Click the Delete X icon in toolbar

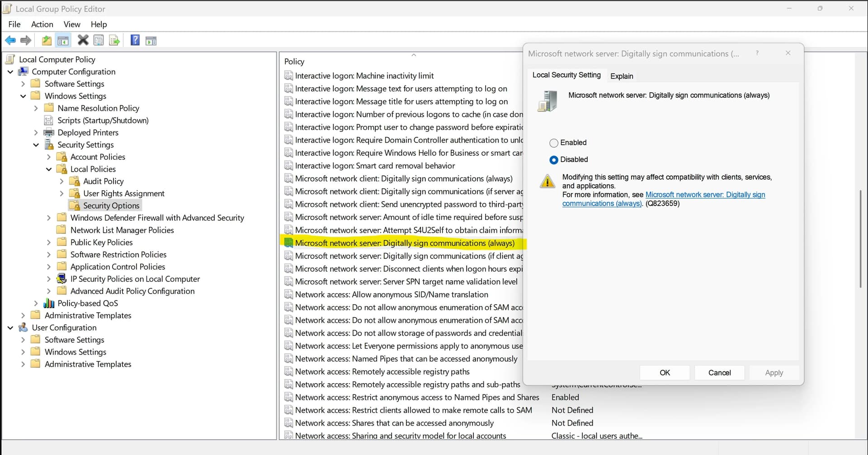[x=83, y=41]
